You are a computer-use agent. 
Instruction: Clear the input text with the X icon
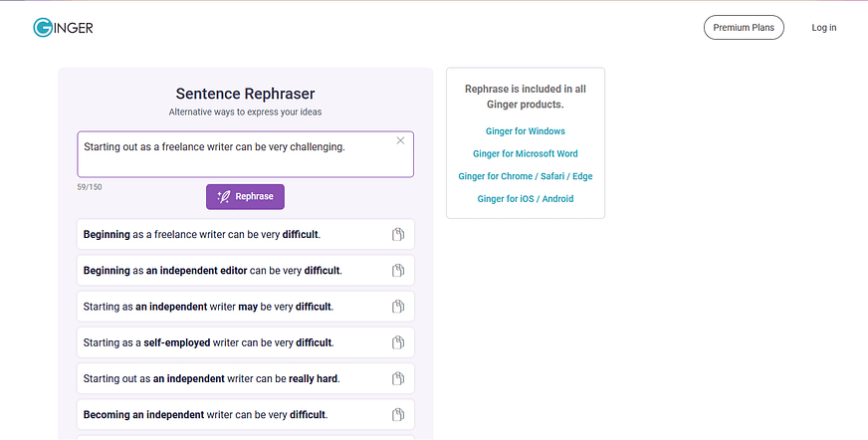400,140
